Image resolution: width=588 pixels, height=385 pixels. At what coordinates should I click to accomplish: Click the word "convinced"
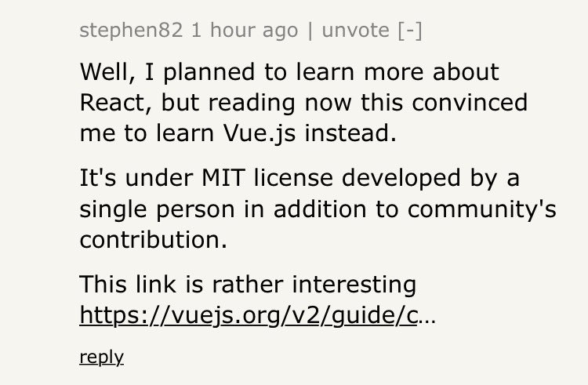tap(468, 103)
